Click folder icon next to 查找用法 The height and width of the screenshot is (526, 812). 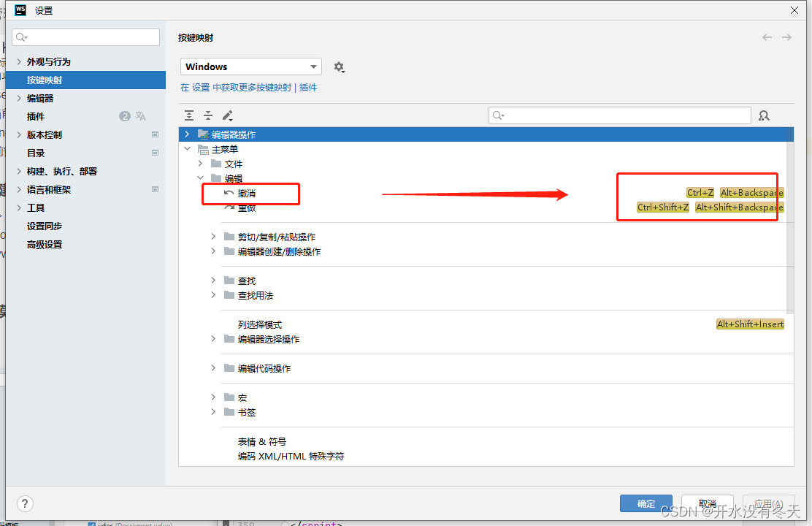(229, 295)
